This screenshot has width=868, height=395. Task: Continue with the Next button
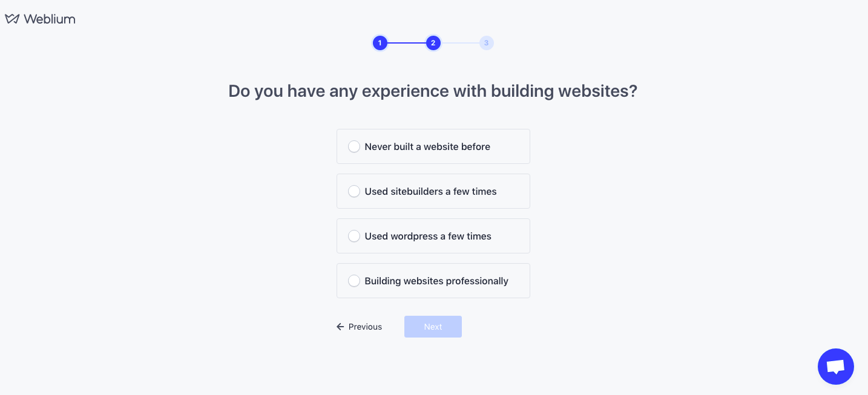click(x=433, y=327)
